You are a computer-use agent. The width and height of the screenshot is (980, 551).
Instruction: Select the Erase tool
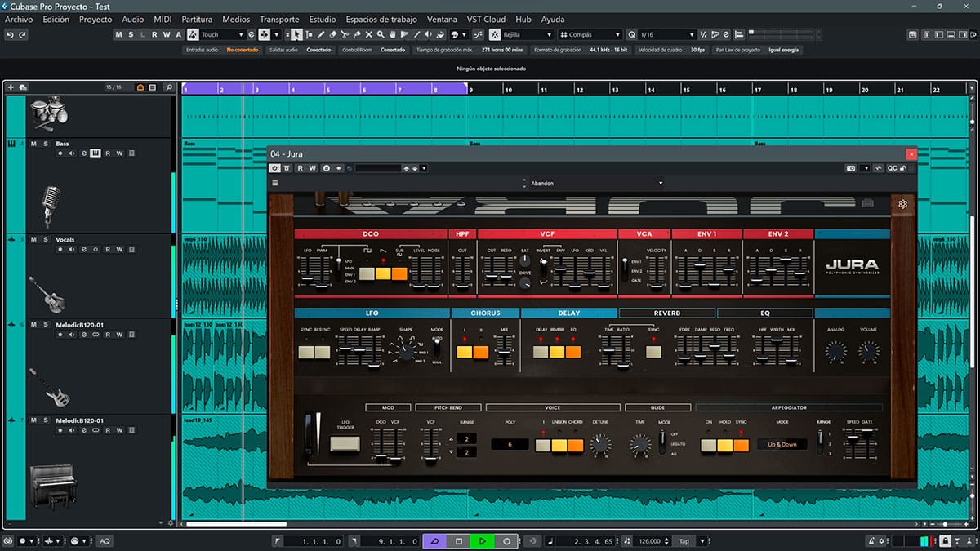pos(332,34)
